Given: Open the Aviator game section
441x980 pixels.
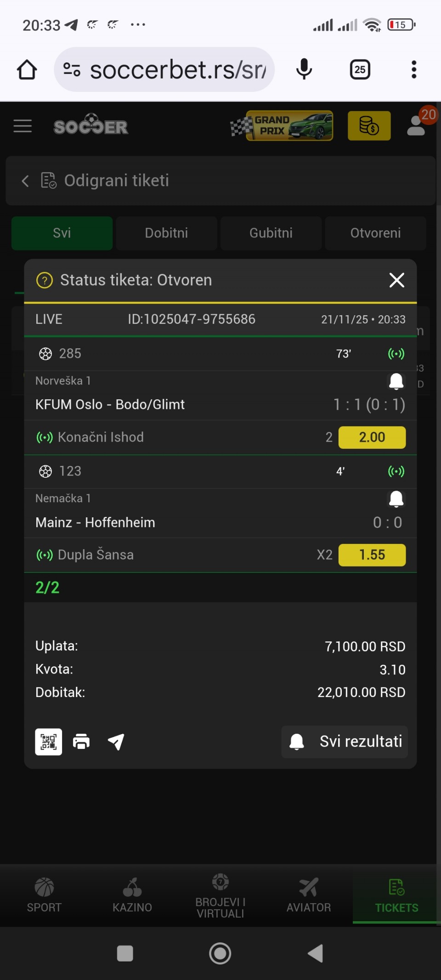Looking at the screenshot, I should (309, 895).
